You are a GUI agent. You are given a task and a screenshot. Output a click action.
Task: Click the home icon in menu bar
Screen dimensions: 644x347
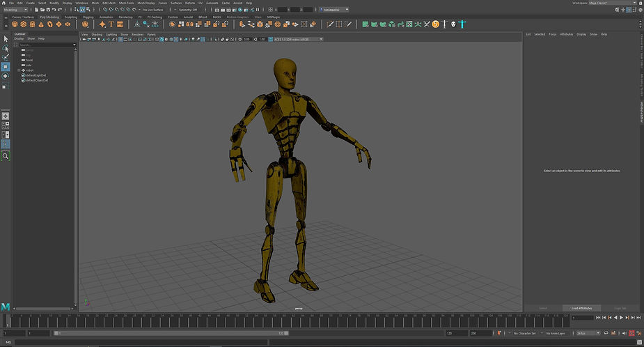pos(3,3)
